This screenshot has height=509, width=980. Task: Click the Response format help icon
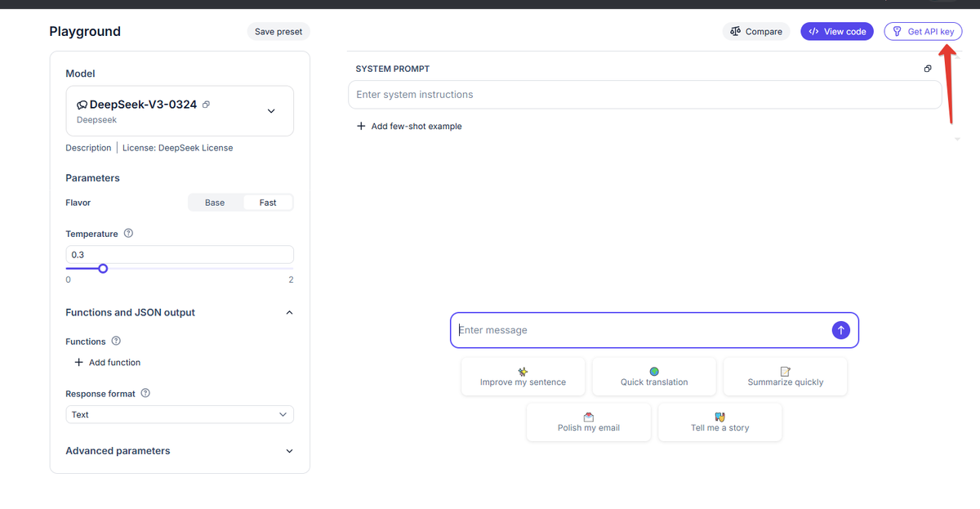[145, 393]
